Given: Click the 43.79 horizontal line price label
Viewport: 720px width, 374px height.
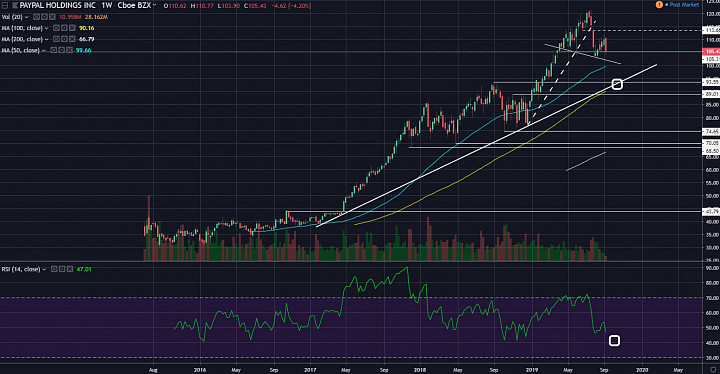Looking at the screenshot, I should coord(712,212).
